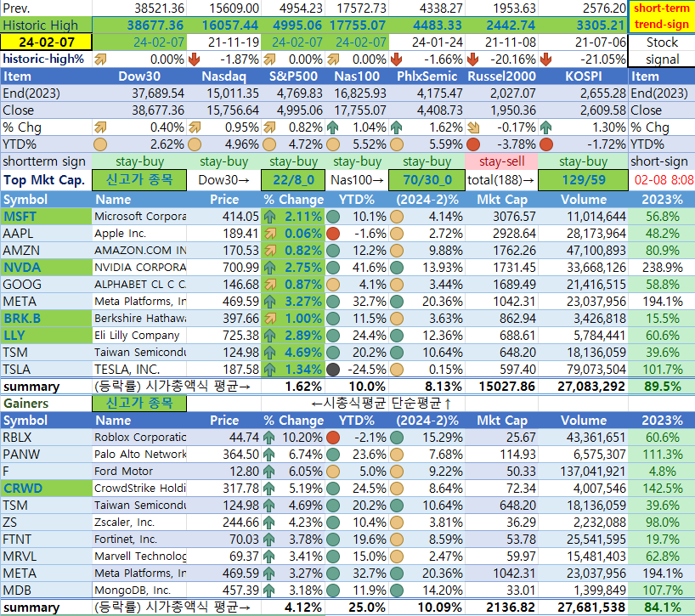695x616 pixels.
Task: Click the Dow30 index column header
Action: tap(139, 76)
